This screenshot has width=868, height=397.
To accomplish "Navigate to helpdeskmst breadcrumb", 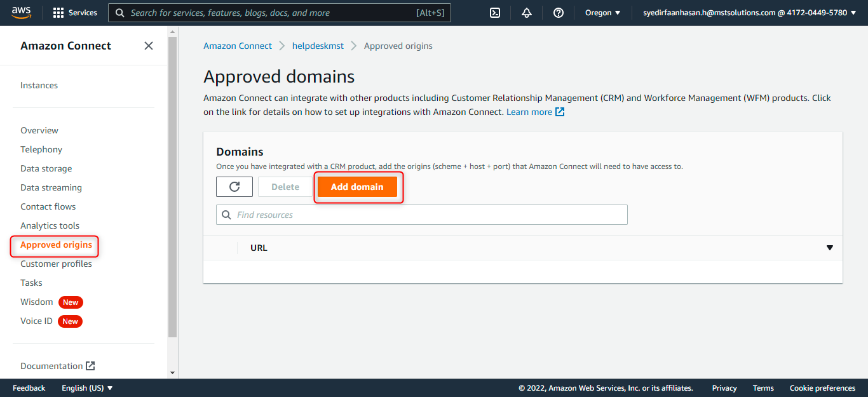I will click(318, 46).
